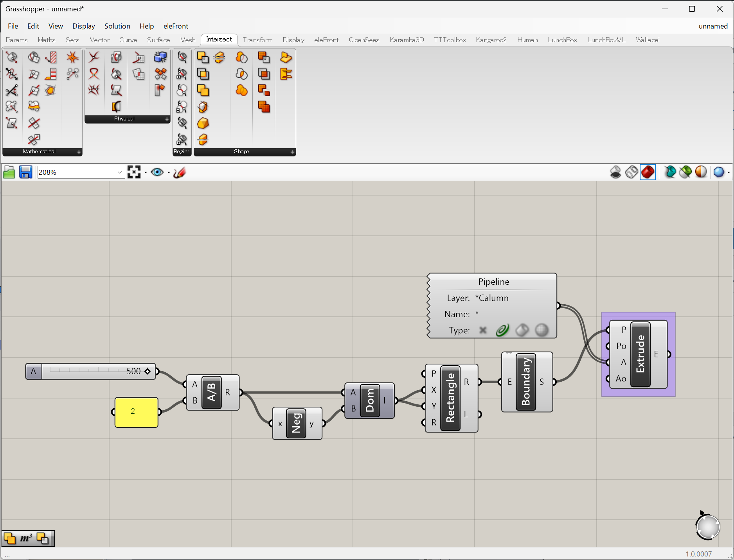Save document with the blue floppy icon
The image size is (734, 560).
(x=26, y=172)
